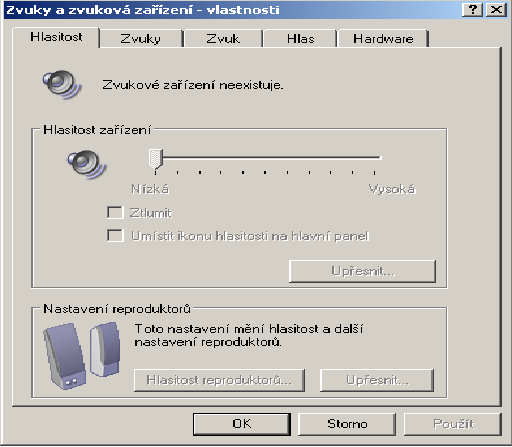Screen dimensions: 512x447
Task: Click the speaker icon next to the volume slider
Action: point(87,164)
